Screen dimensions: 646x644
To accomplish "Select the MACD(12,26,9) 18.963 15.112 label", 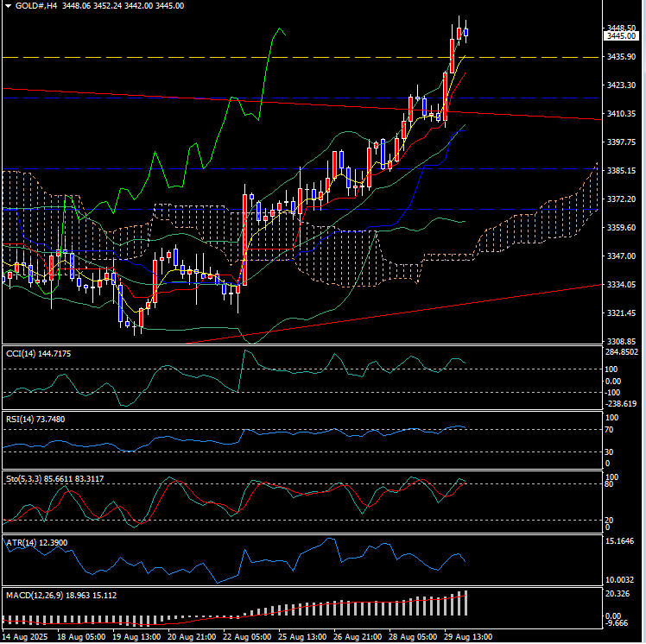I will (x=61, y=596).
